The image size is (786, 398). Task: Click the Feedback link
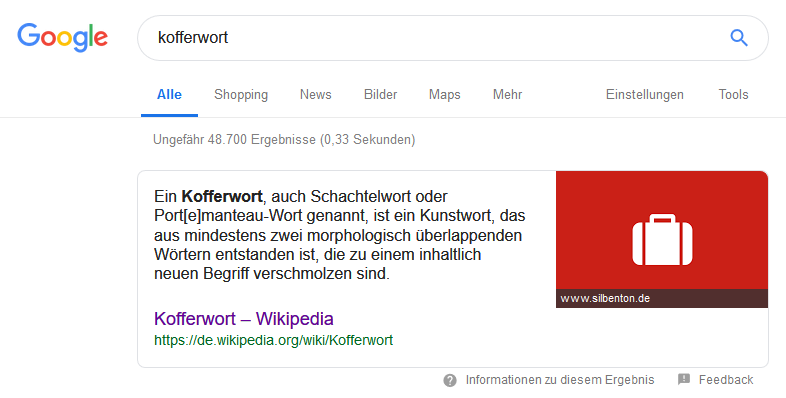pos(726,380)
